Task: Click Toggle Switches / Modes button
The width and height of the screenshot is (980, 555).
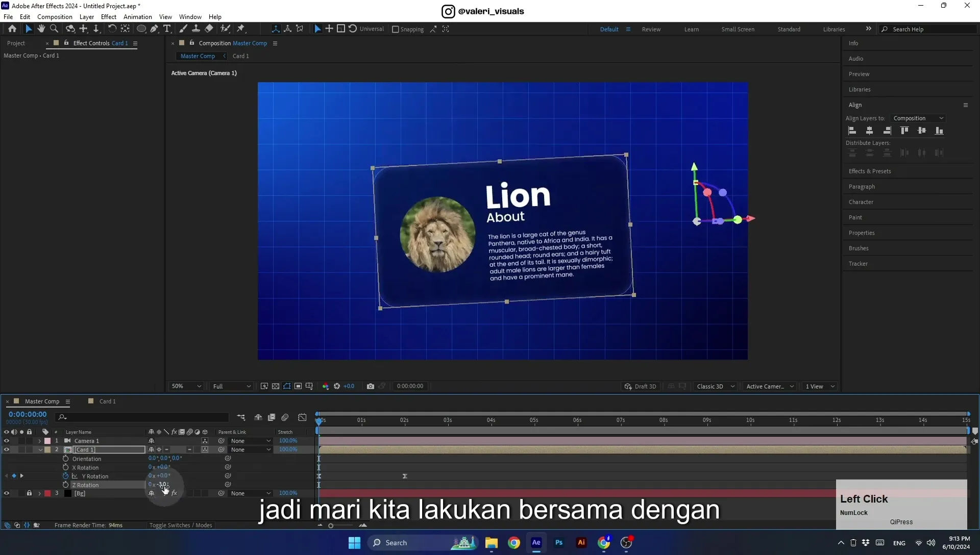Action: [x=181, y=525]
